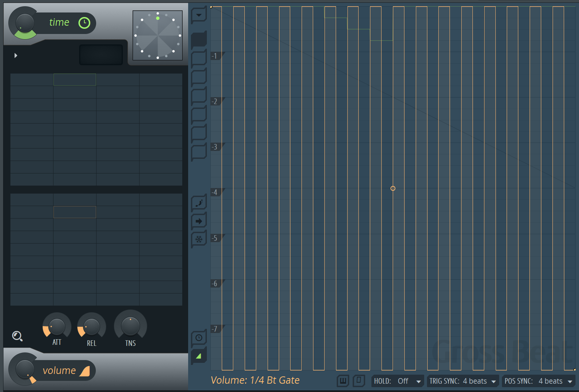
Task: Click the time mix knob
Action: point(25,23)
